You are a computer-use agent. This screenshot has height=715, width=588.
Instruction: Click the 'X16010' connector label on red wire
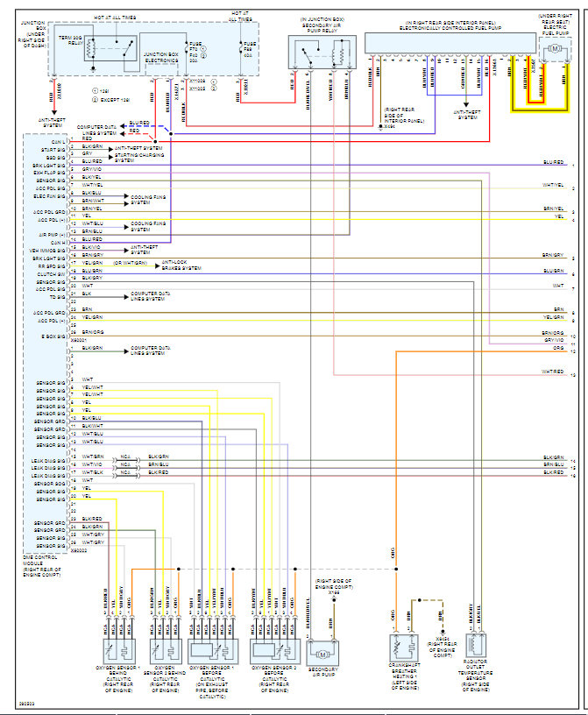pyautogui.click(x=60, y=91)
